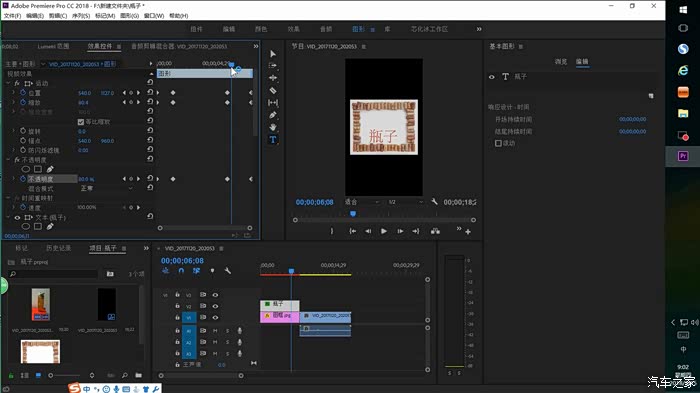The height and width of the screenshot is (393, 700).
Task: Toggle V2 track output eye
Action: pos(215,306)
